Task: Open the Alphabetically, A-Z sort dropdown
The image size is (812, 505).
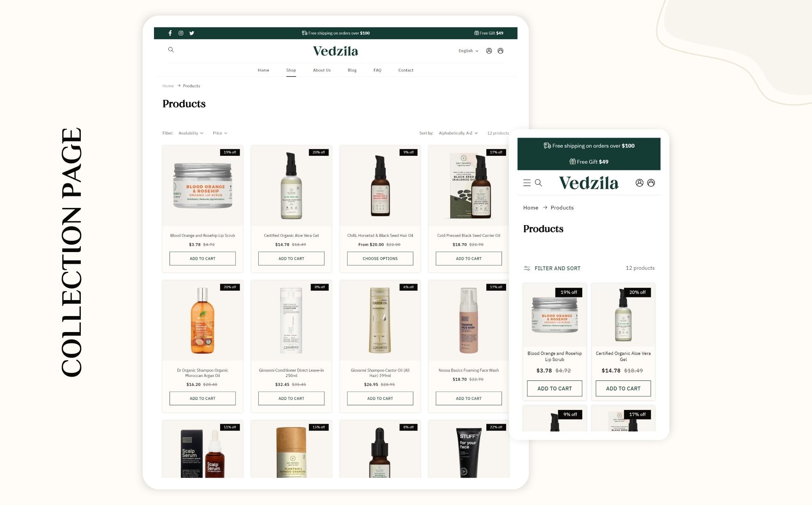Action: tap(458, 133)
